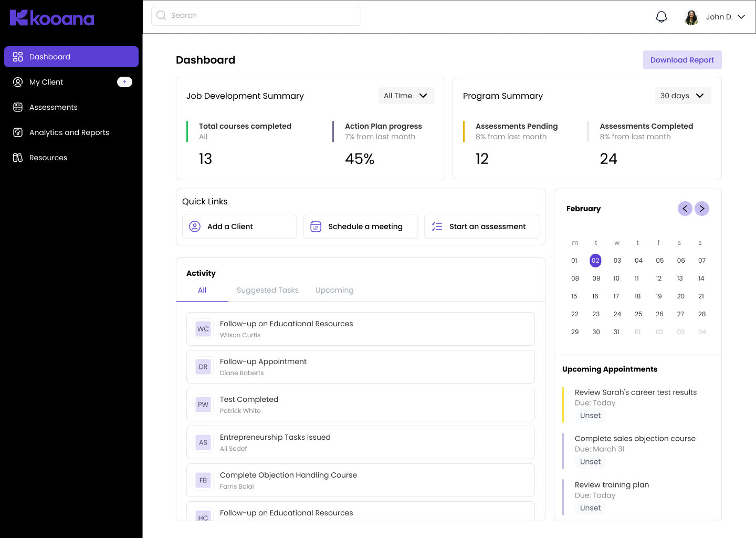Screen dimensions: 756x538
Task: Click Start an assessment quick link
Action: [481, 226]
